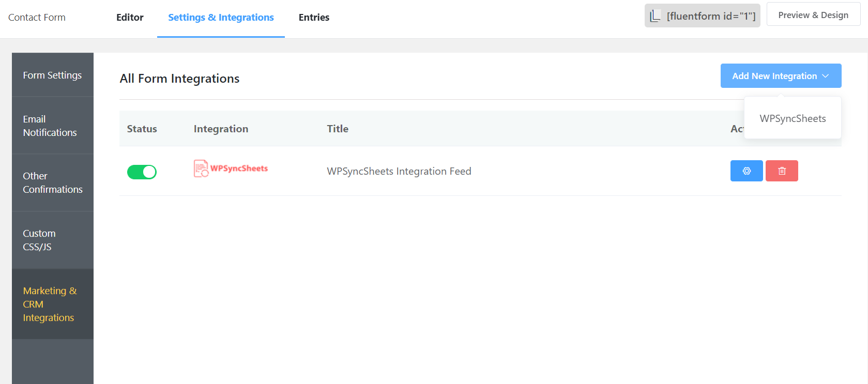Select WPSyncSheets from the dropdown list
The height and width of the screenshot is (384, 868).
pos(793,118)
